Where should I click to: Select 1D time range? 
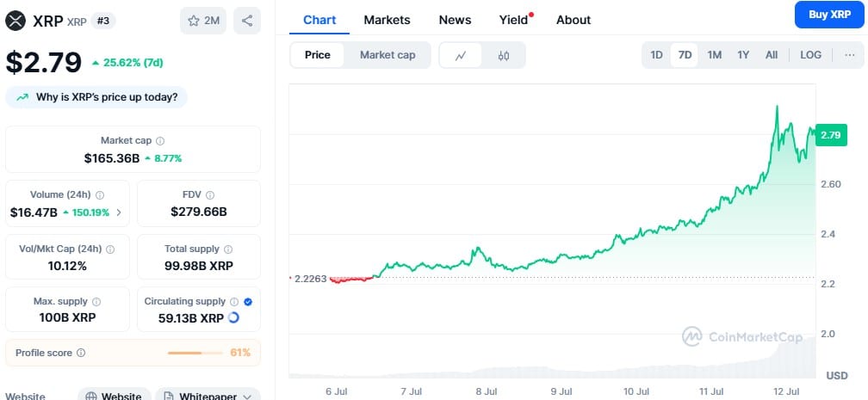[x=656, y=55]
